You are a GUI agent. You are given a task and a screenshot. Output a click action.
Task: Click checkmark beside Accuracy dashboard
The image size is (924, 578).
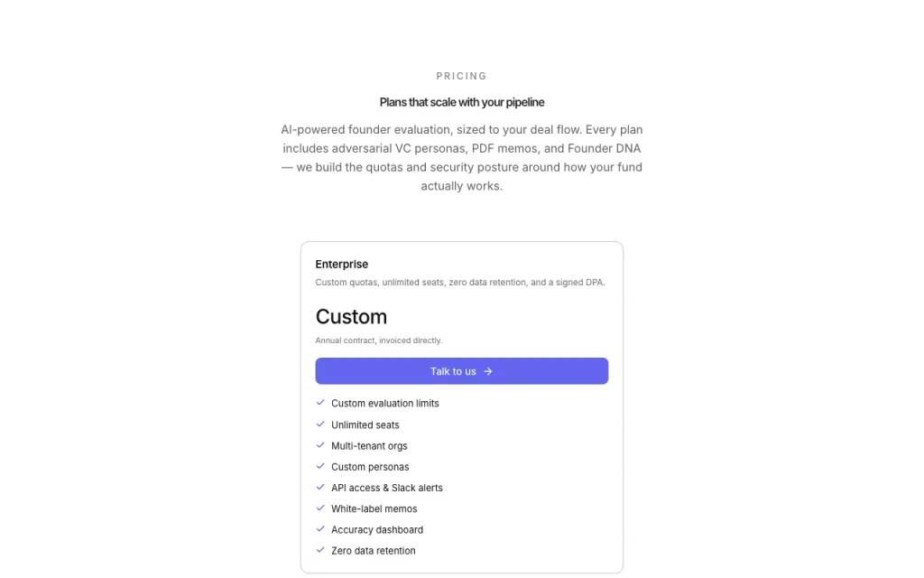pyautogui.click(x=320, y=529)
